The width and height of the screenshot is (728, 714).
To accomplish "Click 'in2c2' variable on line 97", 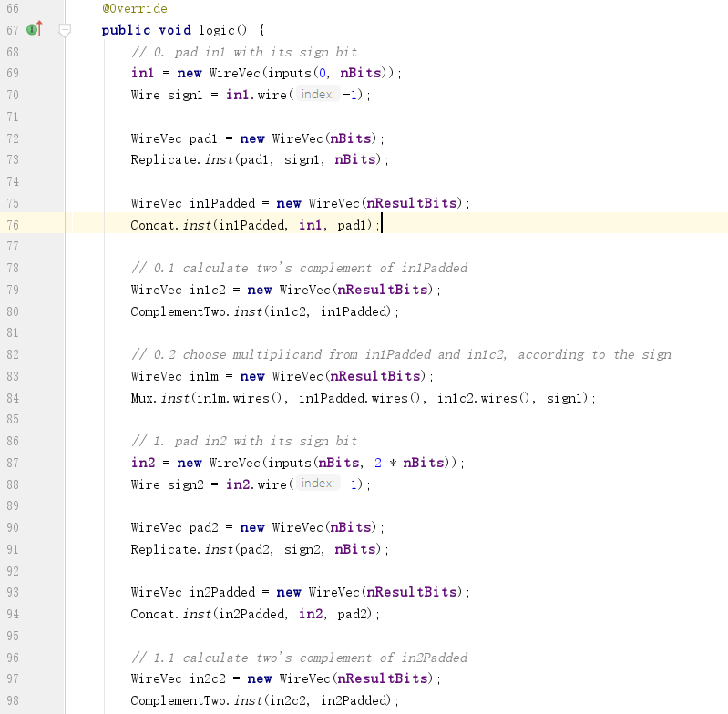I will (208, 678).
